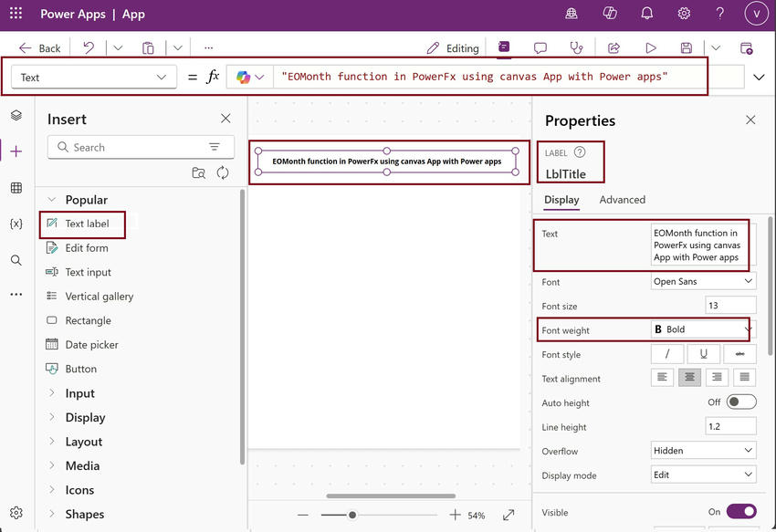Expand the formula bar chevron
Screen dimensions: 776x532
point(759,78)
